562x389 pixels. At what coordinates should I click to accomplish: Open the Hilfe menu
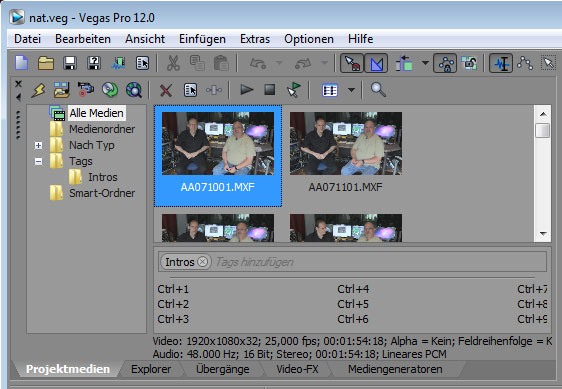(360, 39)
